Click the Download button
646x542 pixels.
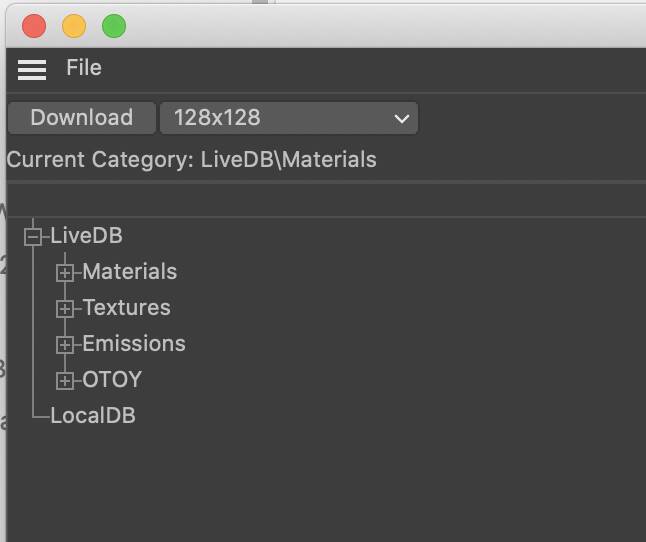[x=81, y=118]
